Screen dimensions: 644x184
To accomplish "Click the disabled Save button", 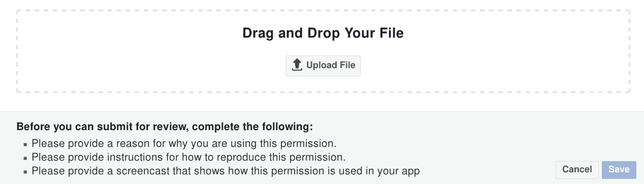I will coord(619,170).
